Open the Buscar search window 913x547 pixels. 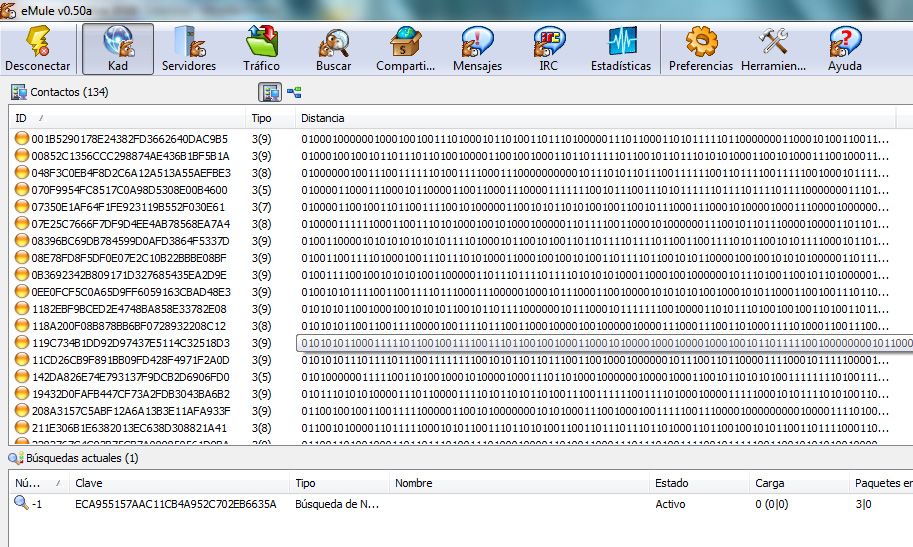point(334,49)
